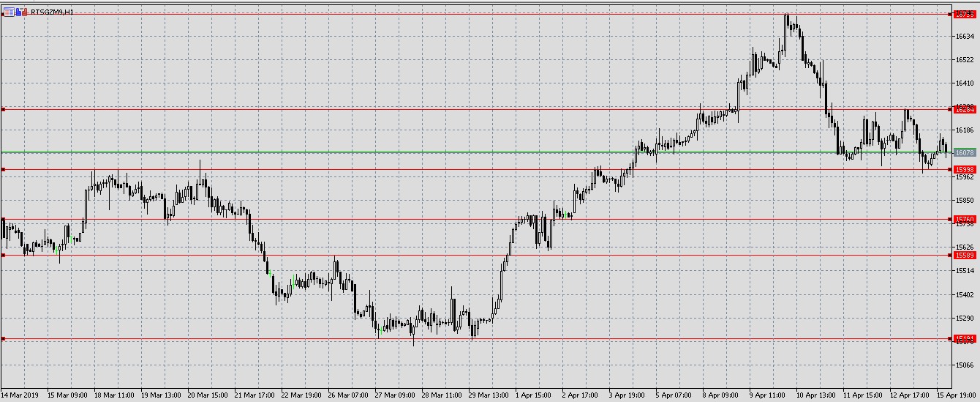Click the 15290 price scale value
This screenshot has height=402, width=980.
[x=965, y=319]
